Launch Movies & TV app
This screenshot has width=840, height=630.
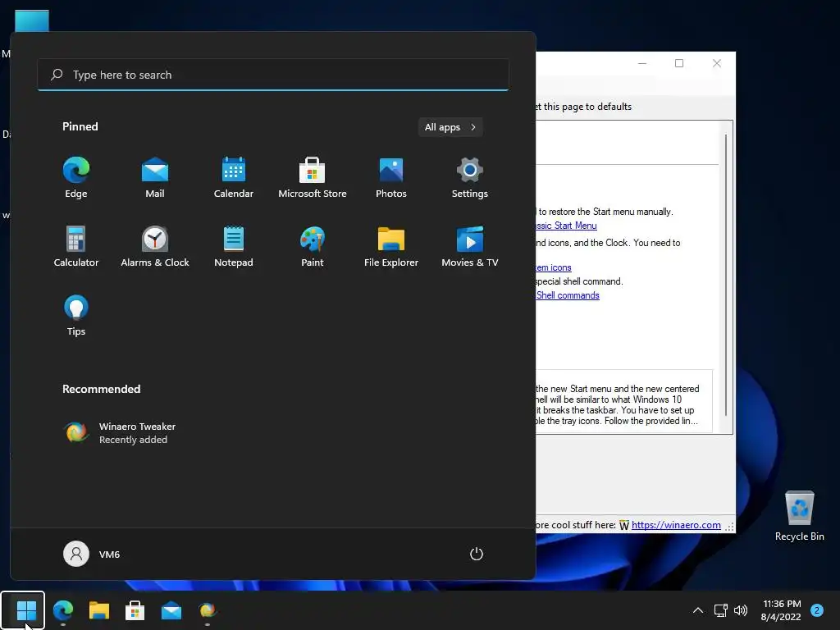coord(470,246)
